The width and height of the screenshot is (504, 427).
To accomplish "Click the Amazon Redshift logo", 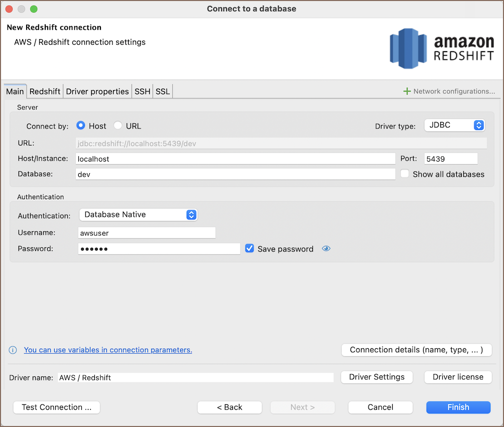I will [442, 49].
